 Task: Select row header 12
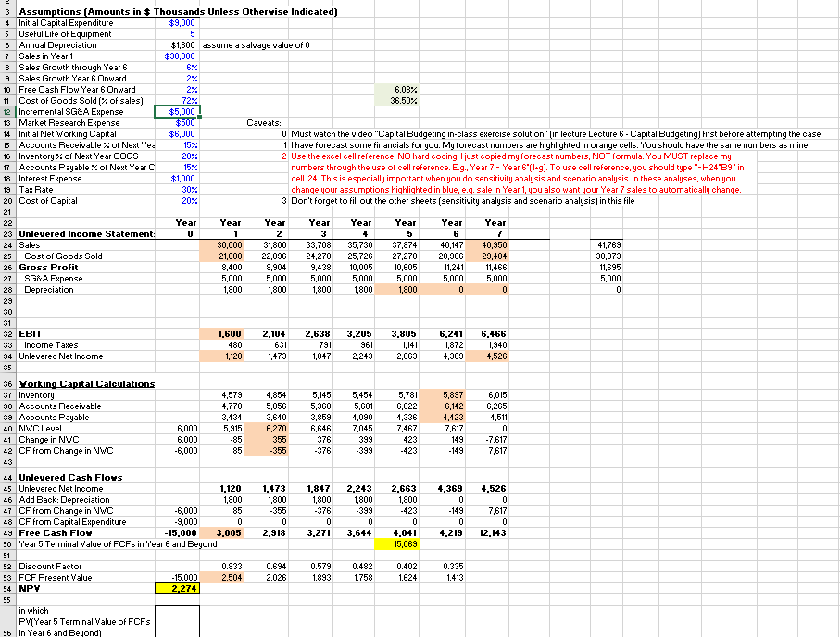pos(7,112)
